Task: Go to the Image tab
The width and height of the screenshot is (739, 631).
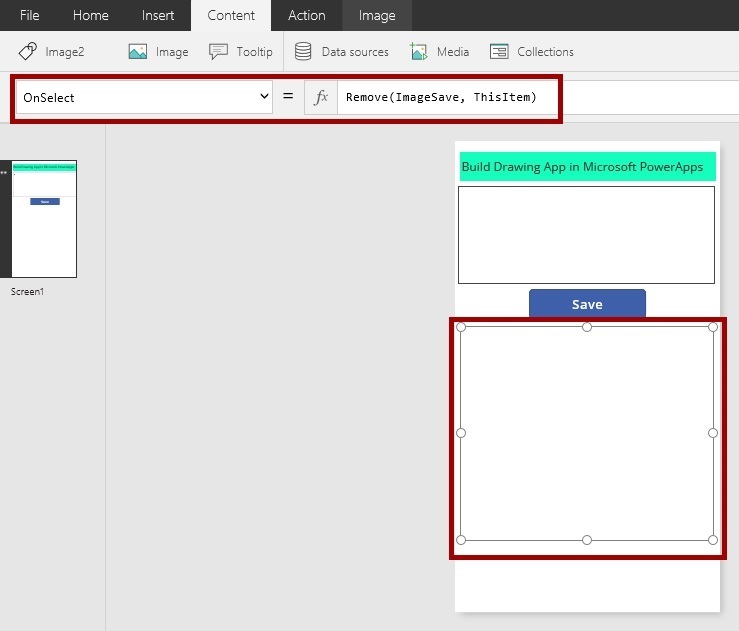Action: pyautogui.click(x=377, y=15)
